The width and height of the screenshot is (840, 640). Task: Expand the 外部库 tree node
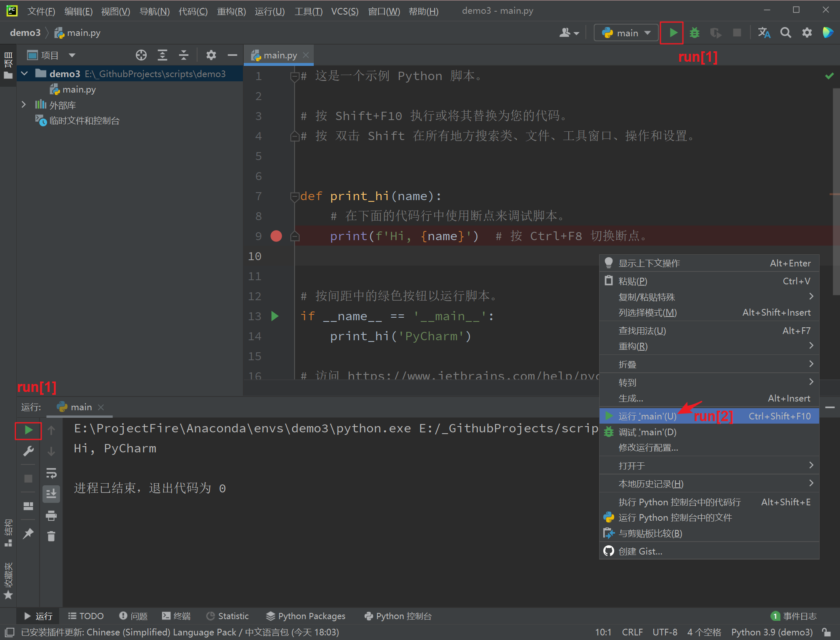tap(24, 105)
